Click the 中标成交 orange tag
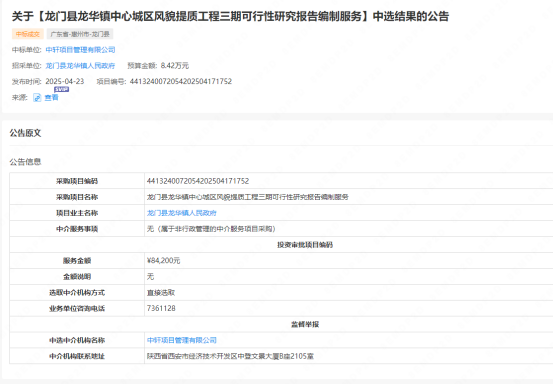 tap(28, 34)
